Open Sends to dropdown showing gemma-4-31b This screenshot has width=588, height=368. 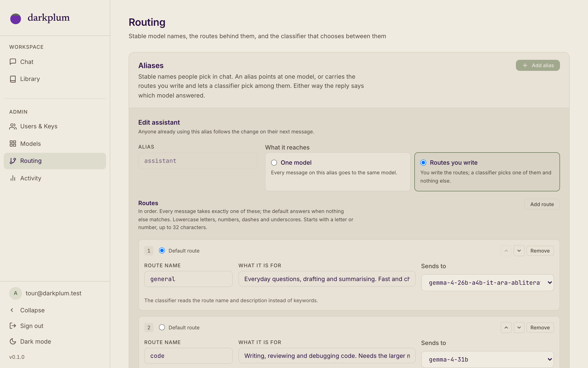[x=487, y=359]
